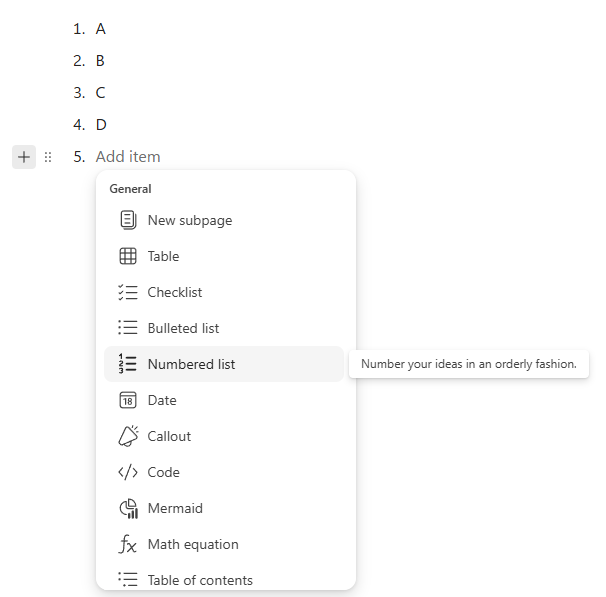
Task: Click the Math equation fx icon
Action: [x=128, y=544]
